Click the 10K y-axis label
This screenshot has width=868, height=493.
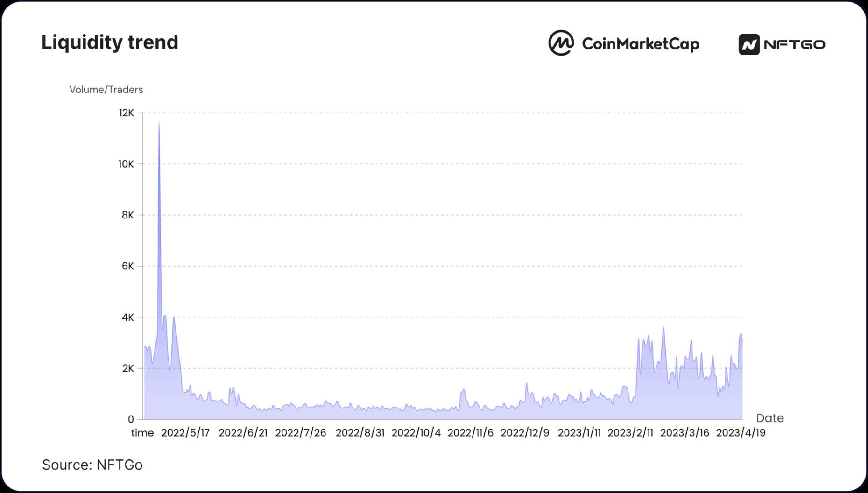click(126, 164)
